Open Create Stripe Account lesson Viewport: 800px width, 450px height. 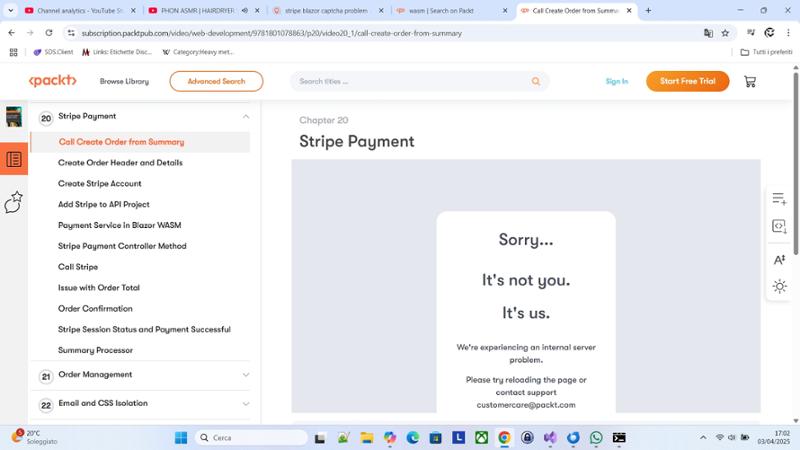[100, 184]
